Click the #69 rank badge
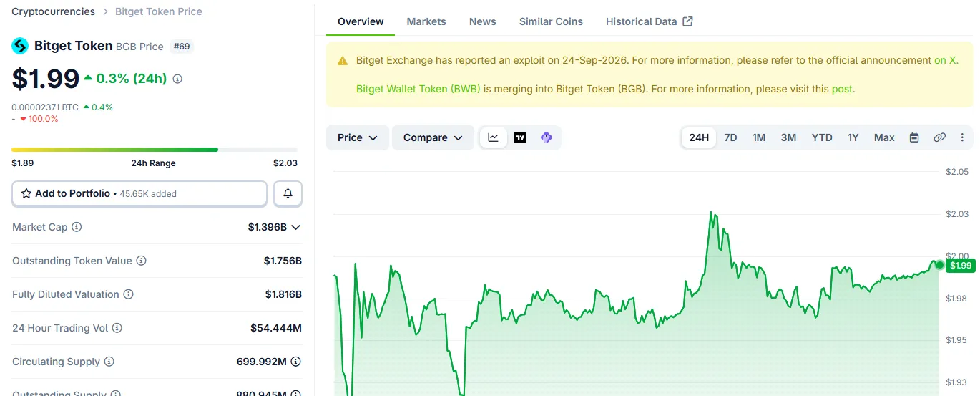The image size is (980, 396). [x=182, y=47]
